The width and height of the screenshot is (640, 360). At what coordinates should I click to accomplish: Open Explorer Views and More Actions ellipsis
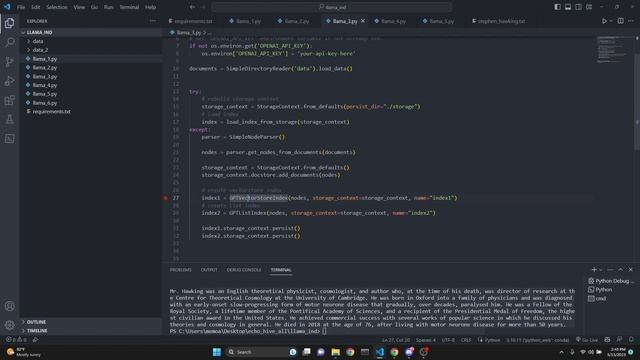coord(153,21)
